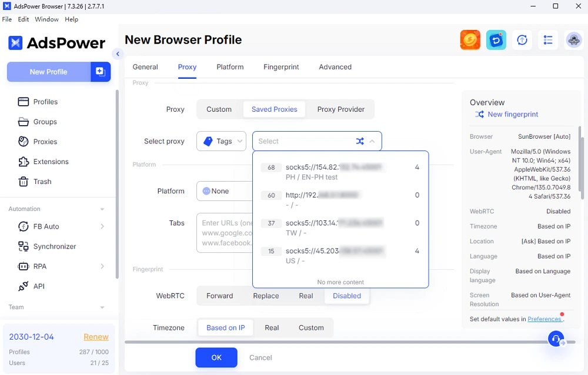Screen dimensions: 588x375
Task: Set Timezone to Based on IP
Action: [x=225, y=328]
